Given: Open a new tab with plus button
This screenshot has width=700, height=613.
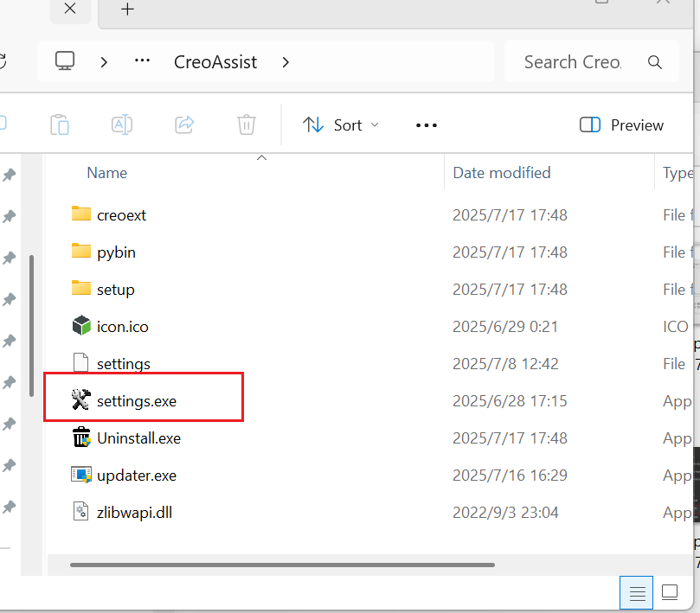Looking at the screenshot, I should pyautogui.click(x=127, y=10).
